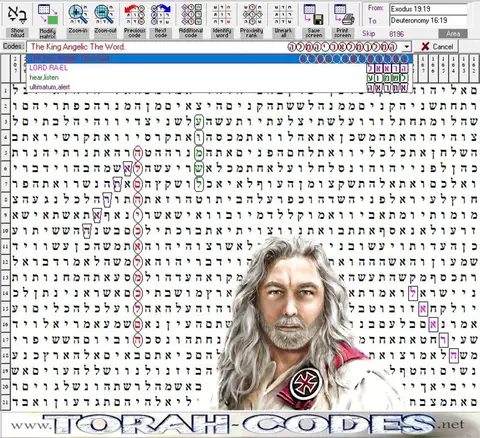Choose 'LORD RA-EL' from codes list
The height and width of the screenshot is (438, 480).
pos(219,68)
